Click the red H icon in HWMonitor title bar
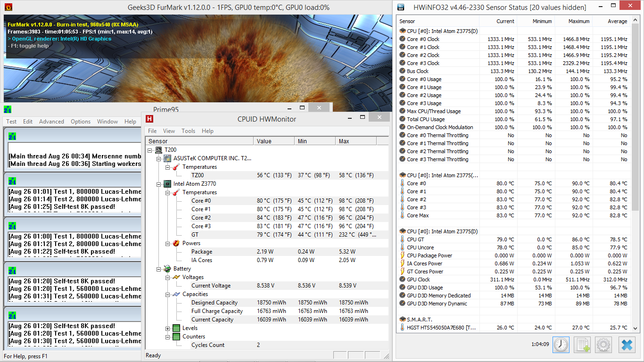The image size is (644, 362). [149, 119]
